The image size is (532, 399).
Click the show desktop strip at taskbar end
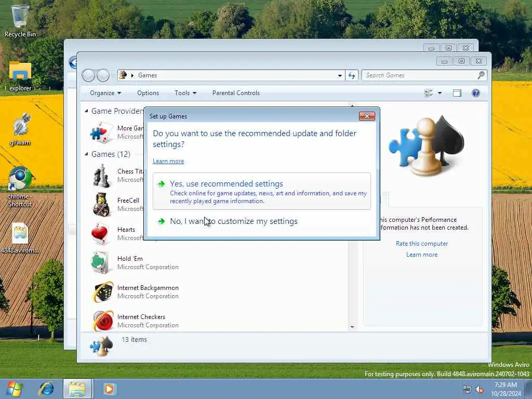[x=528, y=389]
